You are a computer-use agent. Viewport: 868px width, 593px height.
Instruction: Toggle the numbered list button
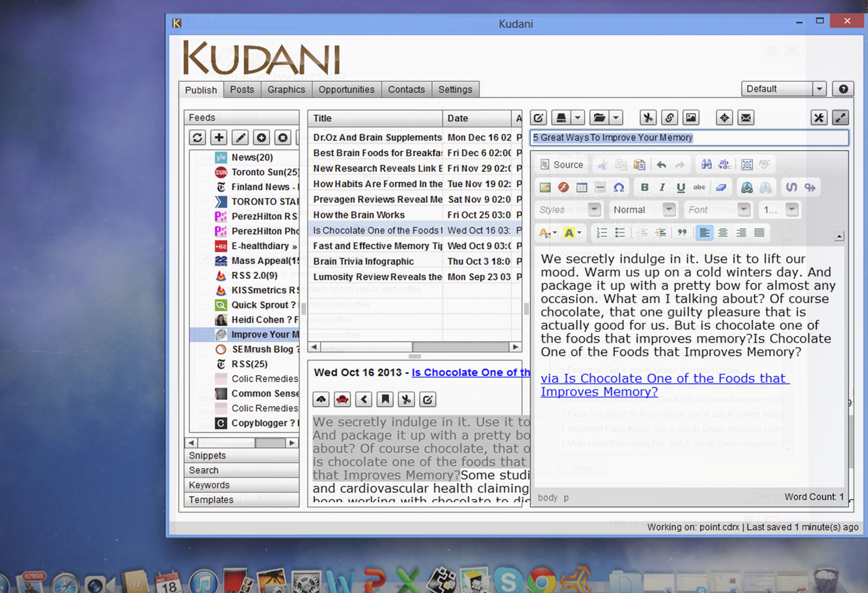tap(602, 232)
